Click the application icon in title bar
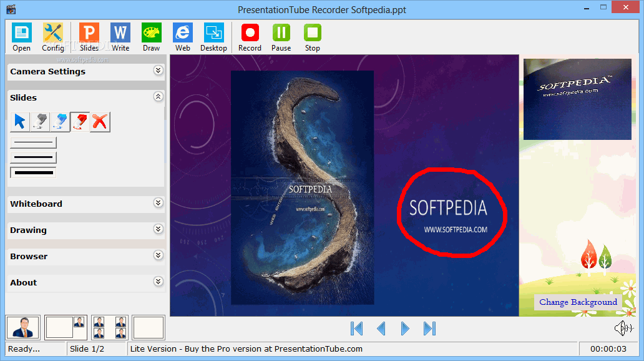Screen dimensions: 644x361 (11, 9)
